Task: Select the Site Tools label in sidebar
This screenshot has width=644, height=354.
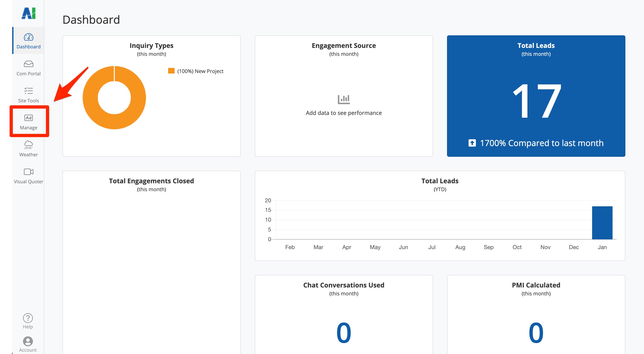Action: pos(28,101)
